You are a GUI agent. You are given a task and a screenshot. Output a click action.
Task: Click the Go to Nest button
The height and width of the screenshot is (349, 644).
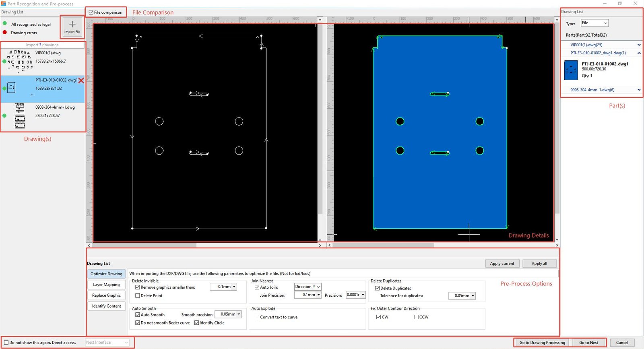(x=588, y=343)
